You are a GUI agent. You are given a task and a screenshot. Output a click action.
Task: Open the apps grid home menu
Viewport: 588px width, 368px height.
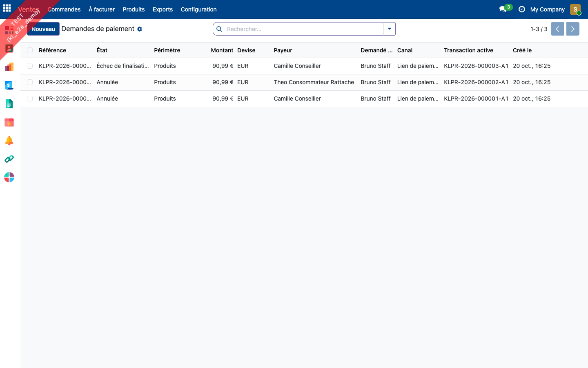(x=7, y=8)
